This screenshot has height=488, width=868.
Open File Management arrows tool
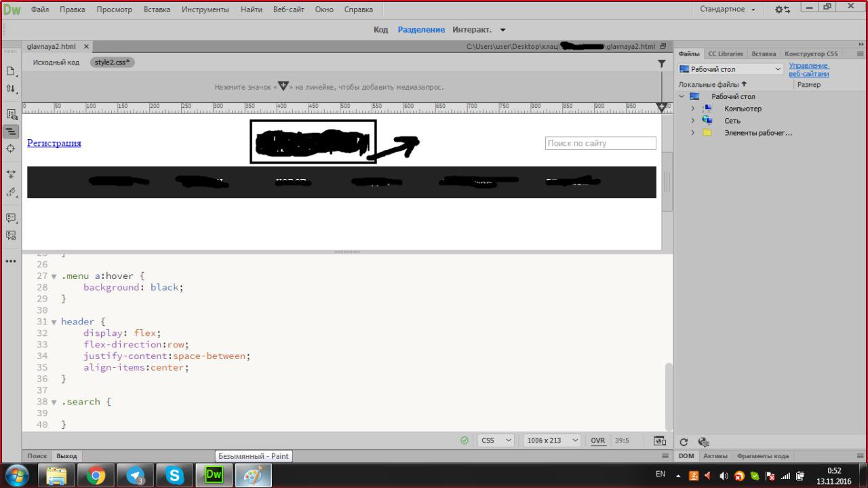[x=11, y=89]
